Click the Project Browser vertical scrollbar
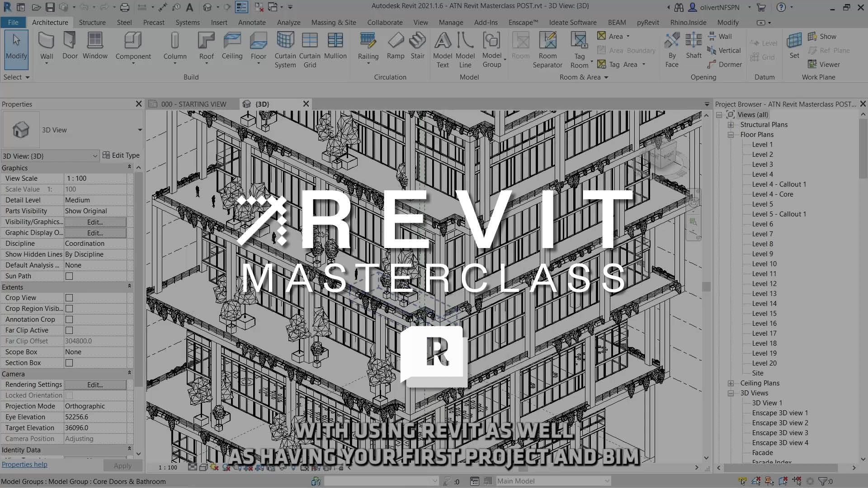Screen dimensions: 868x488 click(x=863, y=149)
